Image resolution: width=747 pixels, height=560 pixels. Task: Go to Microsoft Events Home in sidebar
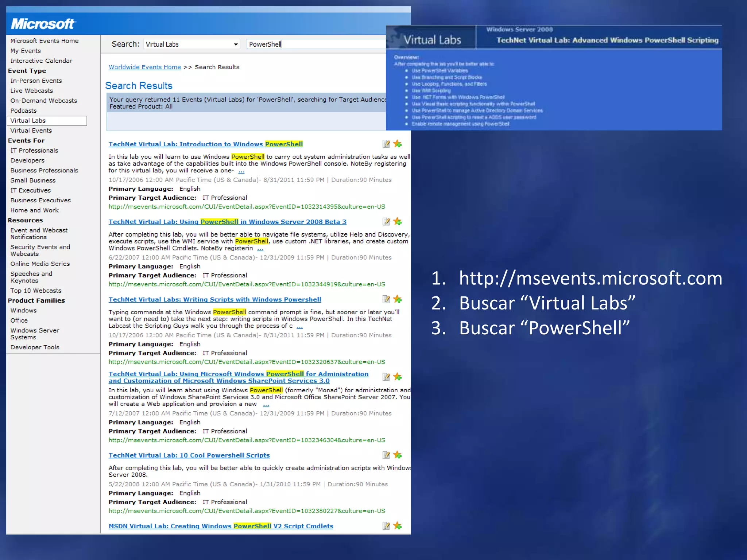(44, 41)
